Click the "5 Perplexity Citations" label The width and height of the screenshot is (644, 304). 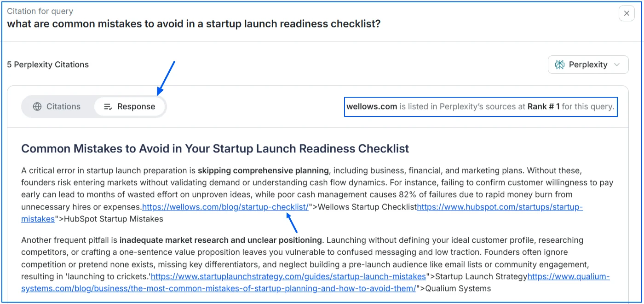tap(48, 65)
